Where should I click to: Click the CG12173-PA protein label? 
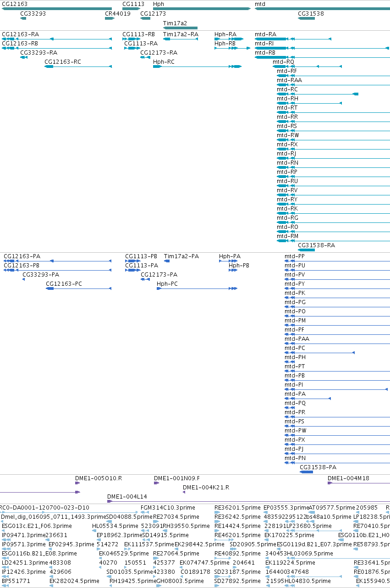(159, 275)
